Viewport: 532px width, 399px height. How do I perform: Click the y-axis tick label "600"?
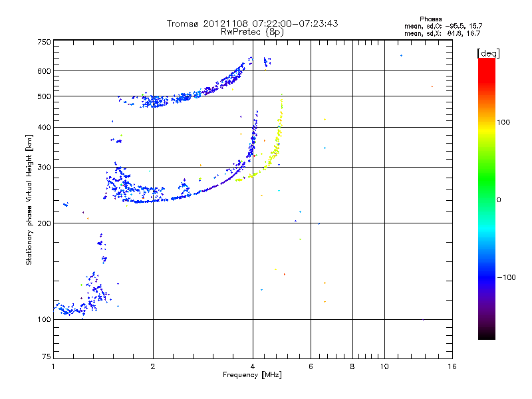44,71
